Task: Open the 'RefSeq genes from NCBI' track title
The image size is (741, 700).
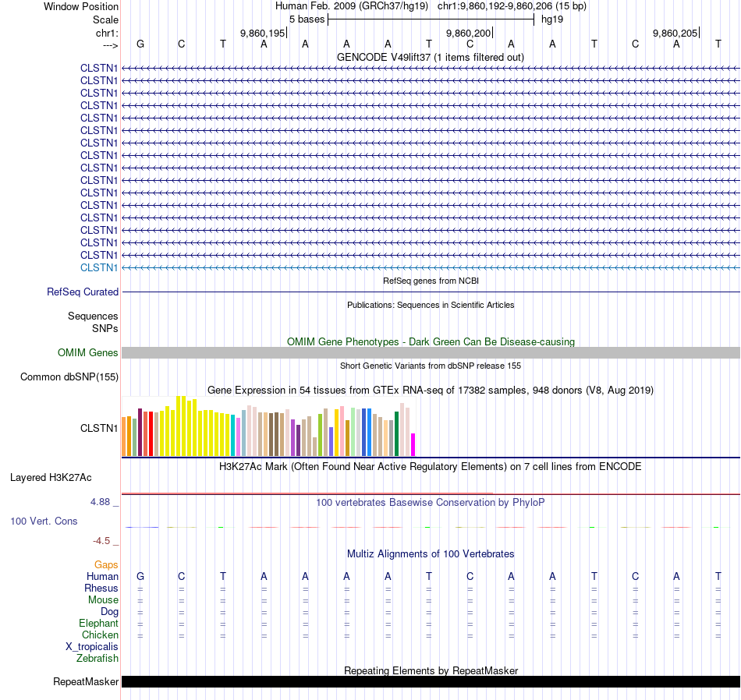Action: [x=431, y=281]
